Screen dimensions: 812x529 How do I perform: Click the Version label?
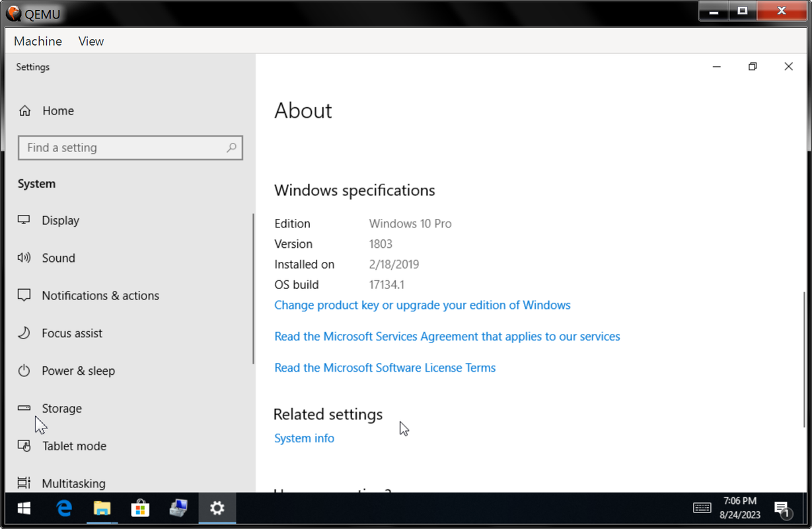click(x=293, y=244)
